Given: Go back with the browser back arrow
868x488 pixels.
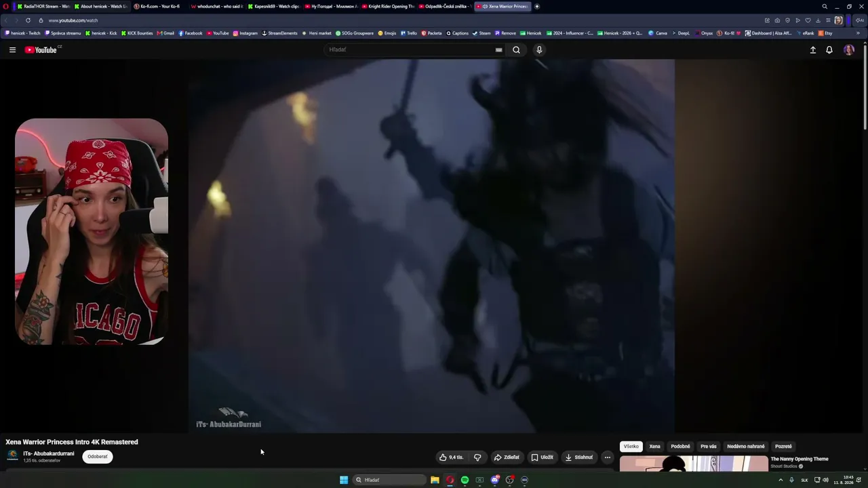Looking at the screenshot, I should click(7, 20).
